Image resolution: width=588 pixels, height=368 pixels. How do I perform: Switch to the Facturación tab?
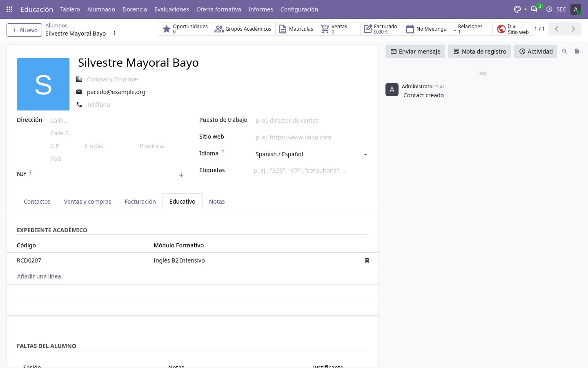[x=140, y=202]
